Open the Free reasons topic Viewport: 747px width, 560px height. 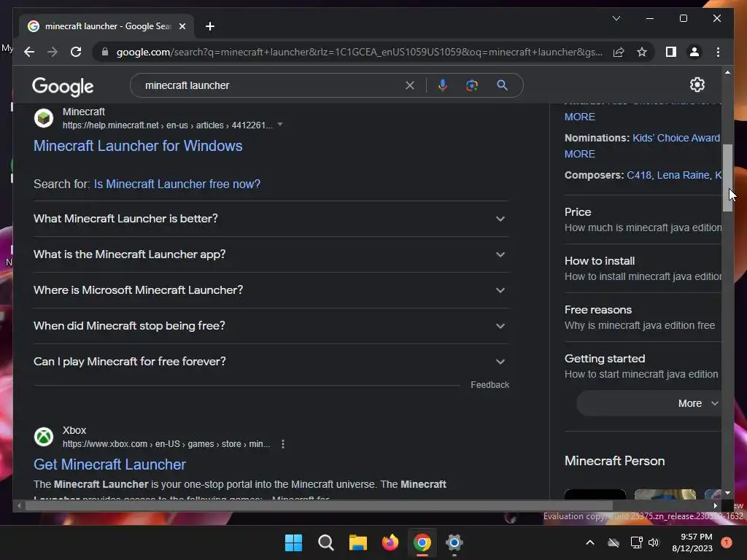(643, 317)
